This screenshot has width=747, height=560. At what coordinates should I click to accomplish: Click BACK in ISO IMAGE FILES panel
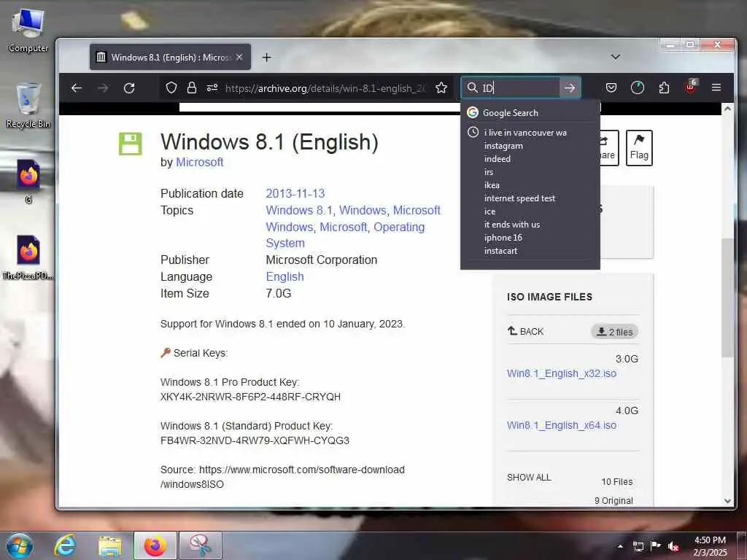pyautogui.click(x=525, y=332)
